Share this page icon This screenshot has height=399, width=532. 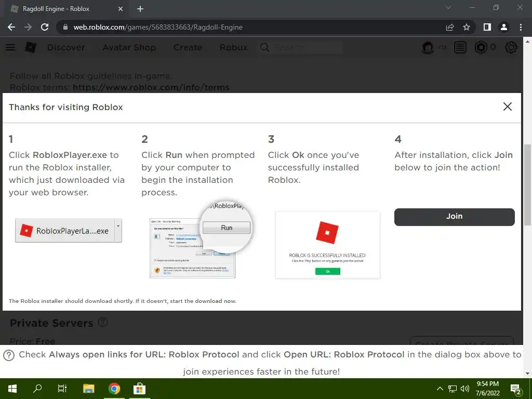point(450,27)
